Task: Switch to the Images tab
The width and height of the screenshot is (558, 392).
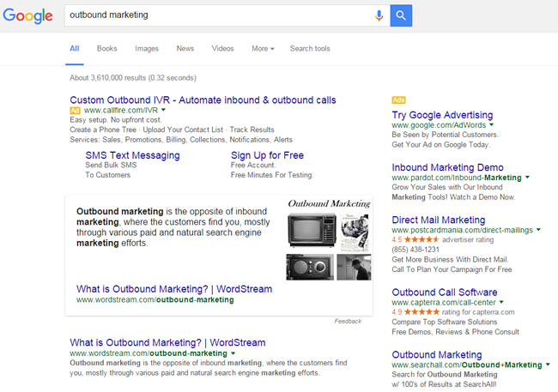Action: click(147, 48)
